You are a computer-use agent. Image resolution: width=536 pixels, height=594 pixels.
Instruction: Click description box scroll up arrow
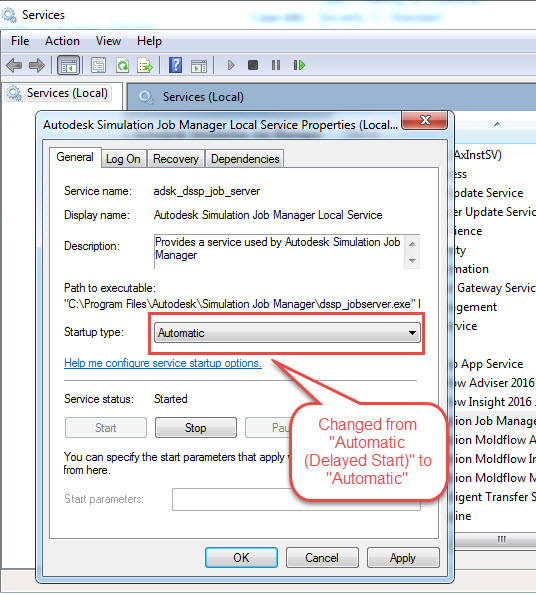pyautogui.click(x=413, y=244)
